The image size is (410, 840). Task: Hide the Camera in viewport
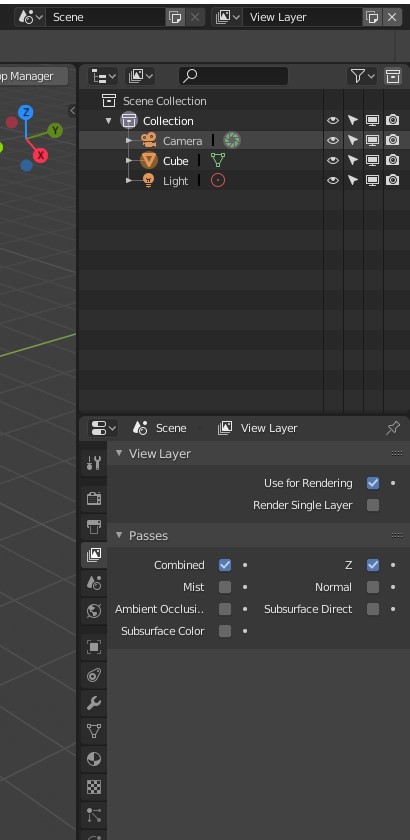tap(333, 140)
